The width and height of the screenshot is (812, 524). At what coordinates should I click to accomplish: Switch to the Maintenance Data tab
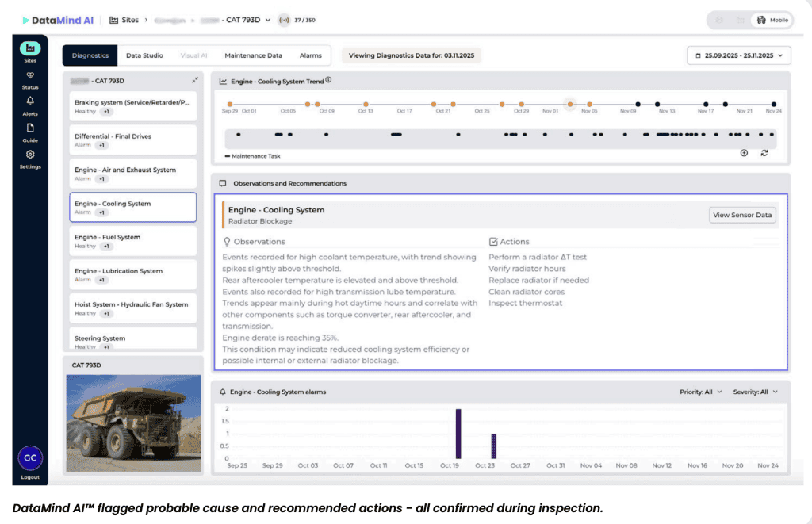tap(253, 55)
